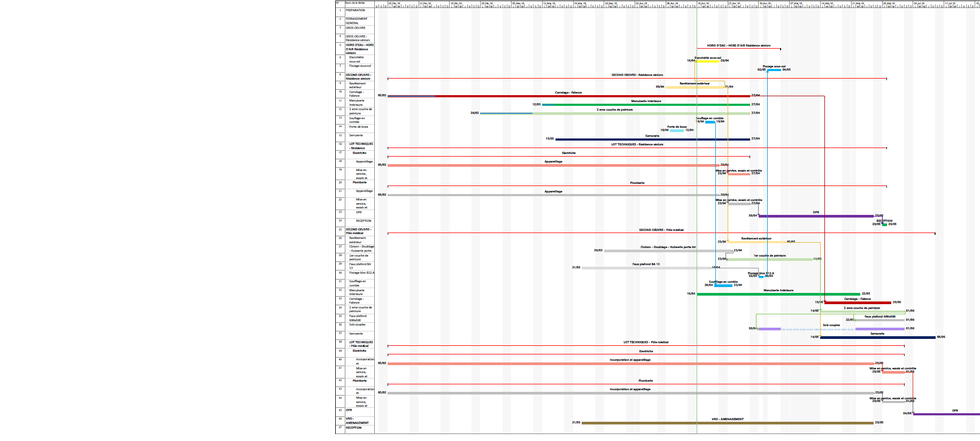This screenshot has width=980, height=441.
Task: Click the green Menuiserie intérieure bar starting 16/04
Action: (778, 294)
